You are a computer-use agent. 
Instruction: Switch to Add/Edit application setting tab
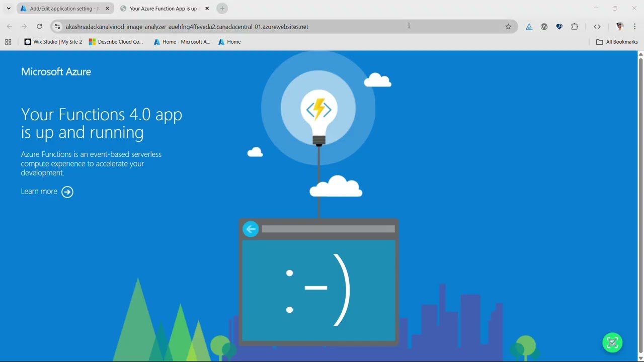pyautogui.click(x=64, y=9)
